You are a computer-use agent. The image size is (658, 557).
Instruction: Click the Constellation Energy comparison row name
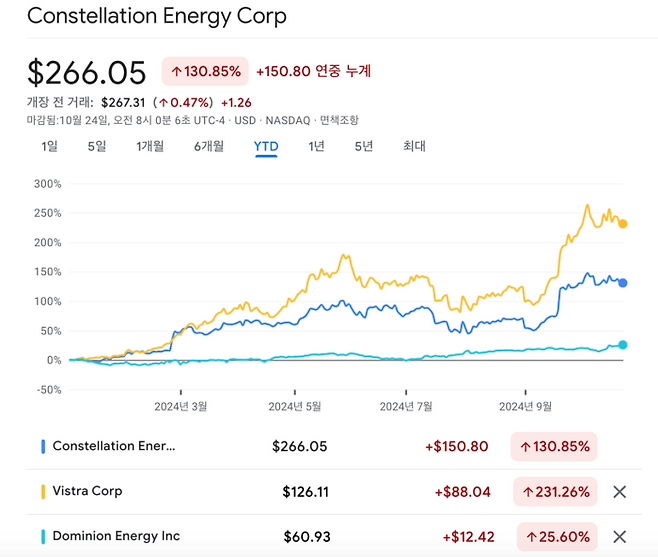click(113, 446)
